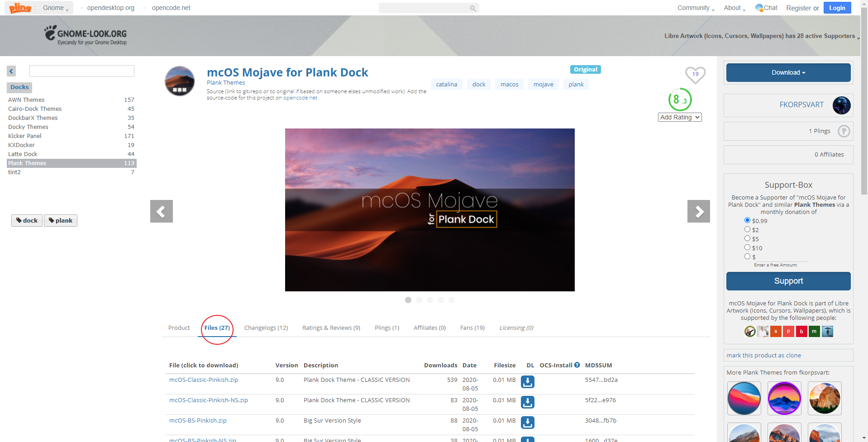Jump to the fifth gallery slide dot

452,300
